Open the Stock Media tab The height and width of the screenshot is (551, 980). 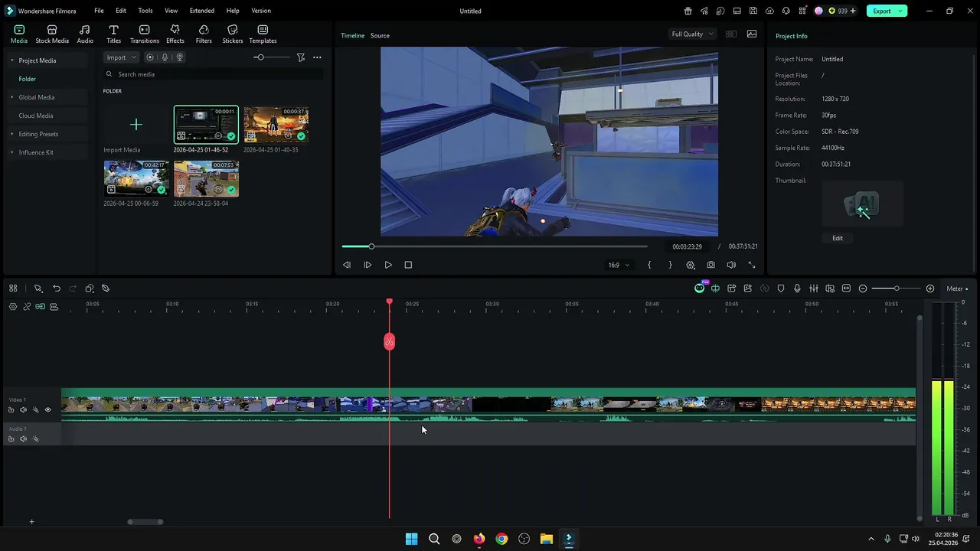pos(52,34)
